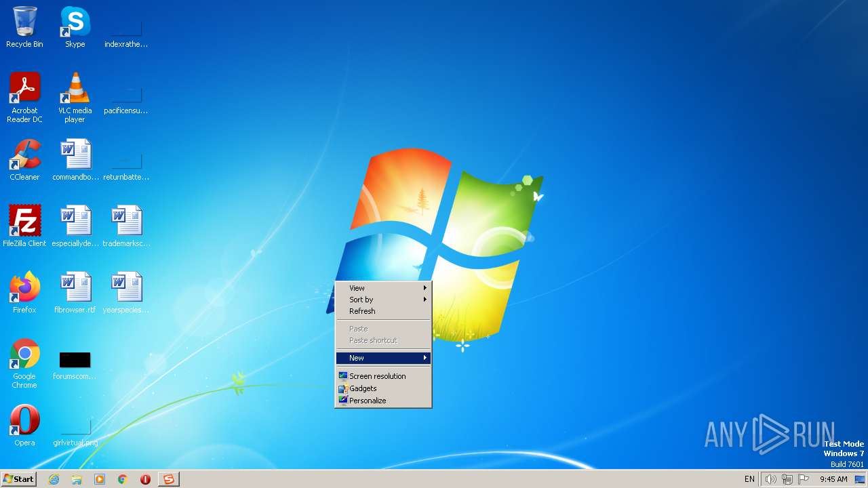The width and height of the screenshot is (868, 488).
Task: Select the returnbatte... desktop file
Action: tap(126, 167)
